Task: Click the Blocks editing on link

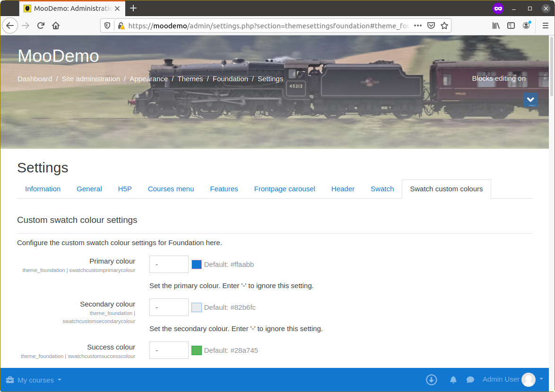Action: 499,78
